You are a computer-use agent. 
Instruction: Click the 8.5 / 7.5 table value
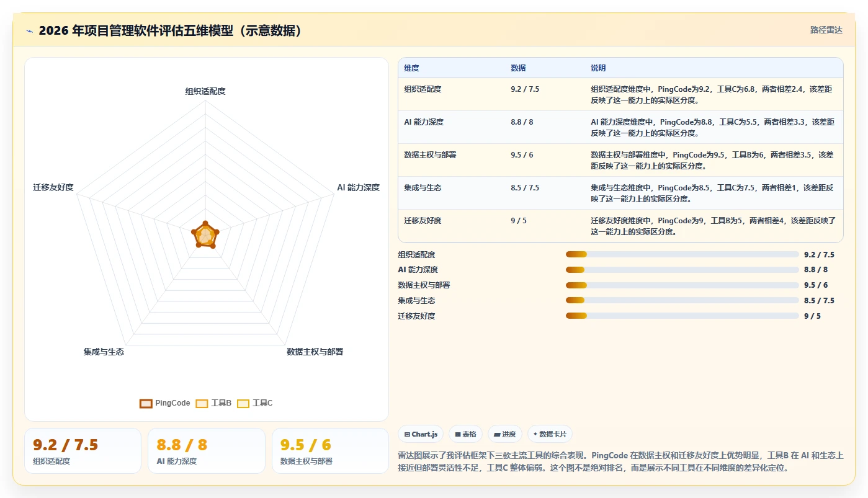click(525, 188)
